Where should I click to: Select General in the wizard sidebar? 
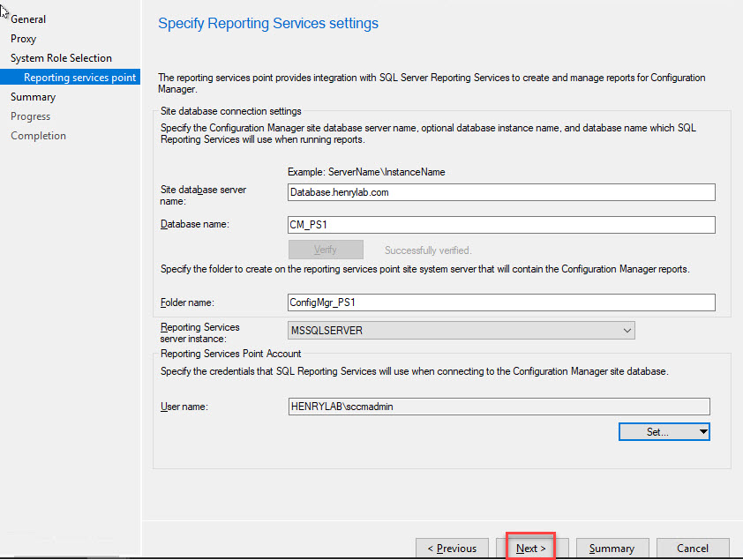click(x=28, y=19)
